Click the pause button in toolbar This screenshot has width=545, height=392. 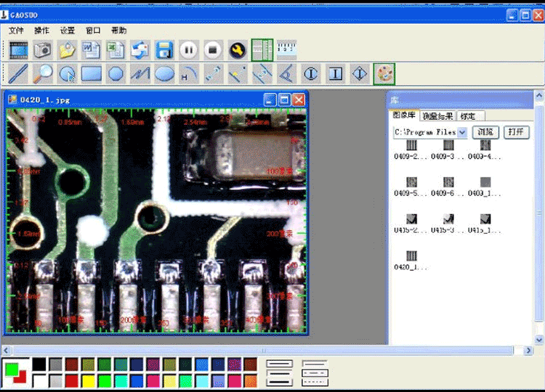[189, 50]
